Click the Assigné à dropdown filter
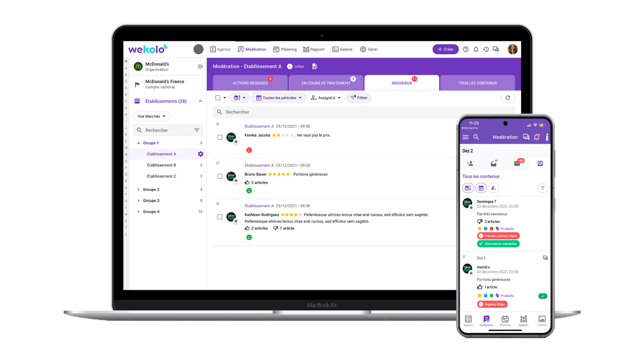 click(326, 98)
